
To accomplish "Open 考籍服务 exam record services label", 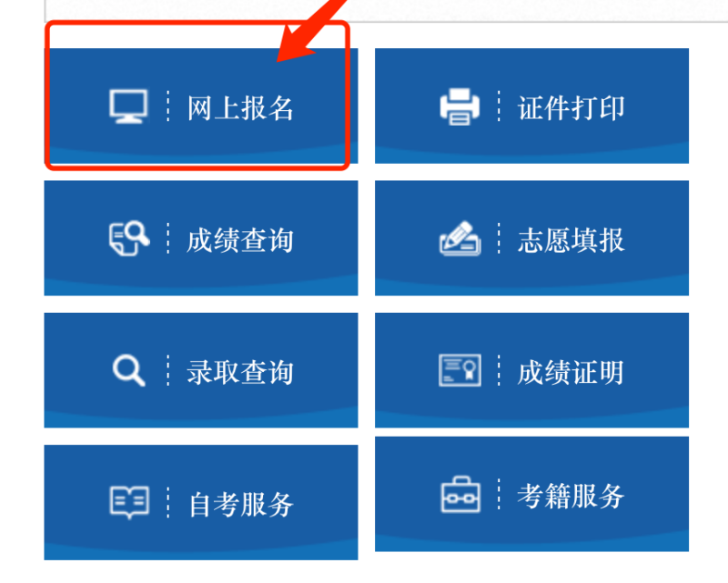I will tap(571, 496).
